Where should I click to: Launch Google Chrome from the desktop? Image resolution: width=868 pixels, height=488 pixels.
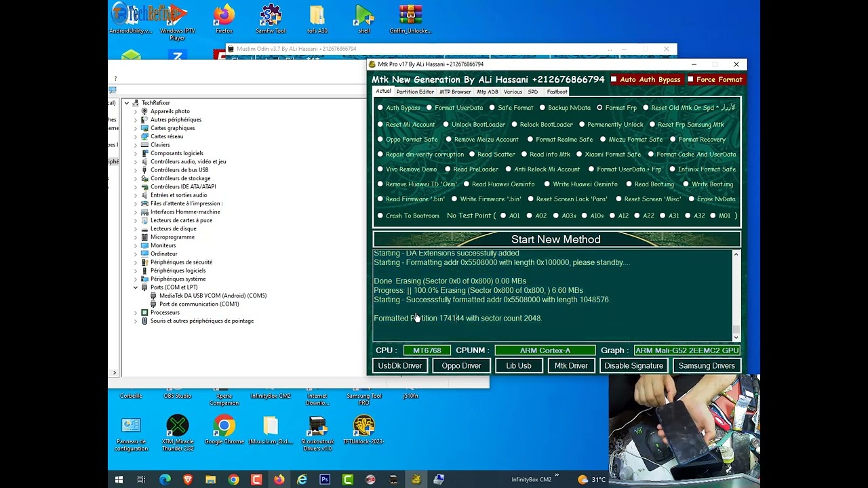pos(224,430)
